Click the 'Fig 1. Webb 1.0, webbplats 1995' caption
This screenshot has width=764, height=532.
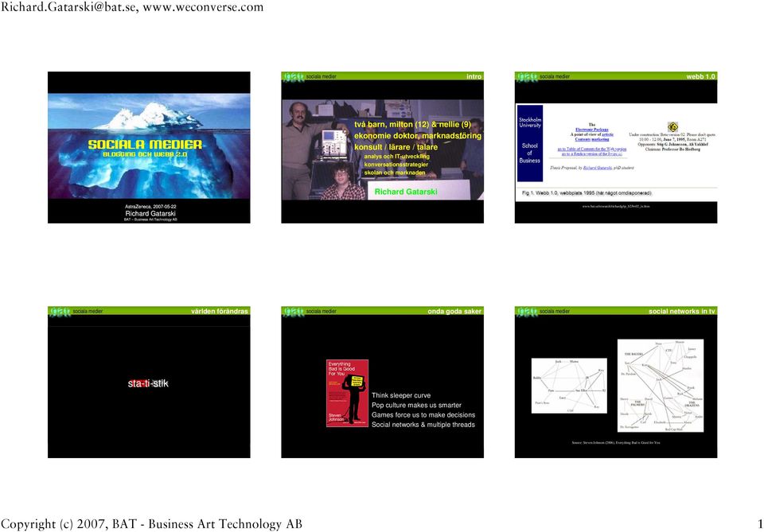(x=587, y=193)
